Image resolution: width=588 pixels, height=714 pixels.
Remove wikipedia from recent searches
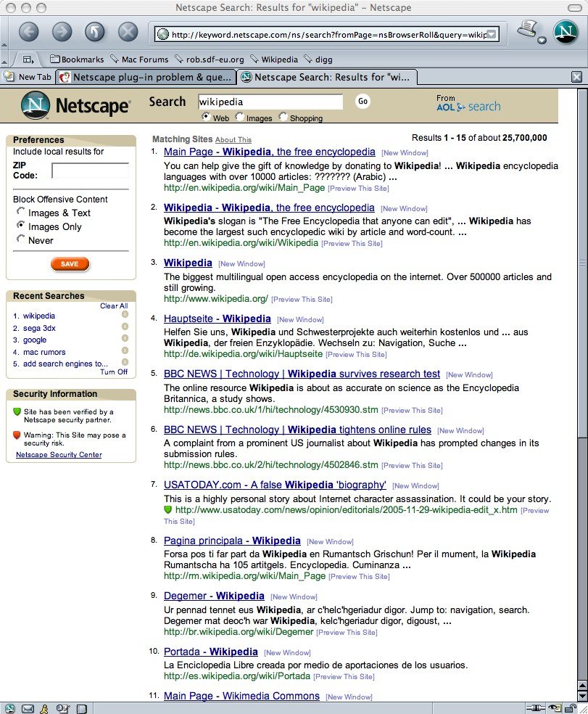[x=125, y=314]
